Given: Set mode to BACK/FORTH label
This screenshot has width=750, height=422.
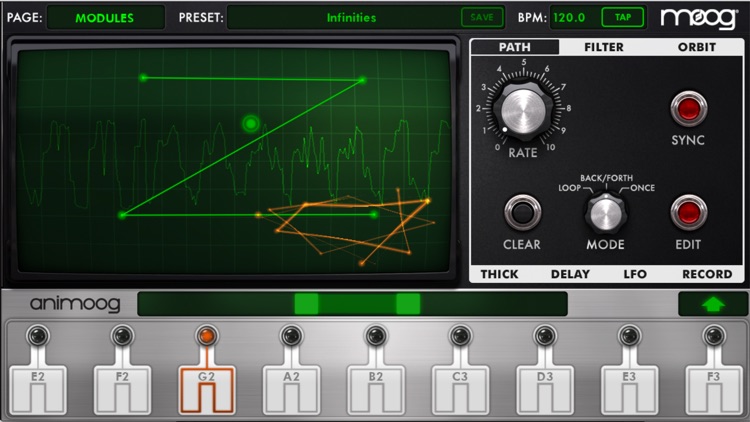Looking at the screenshot, I should point(606,178).
